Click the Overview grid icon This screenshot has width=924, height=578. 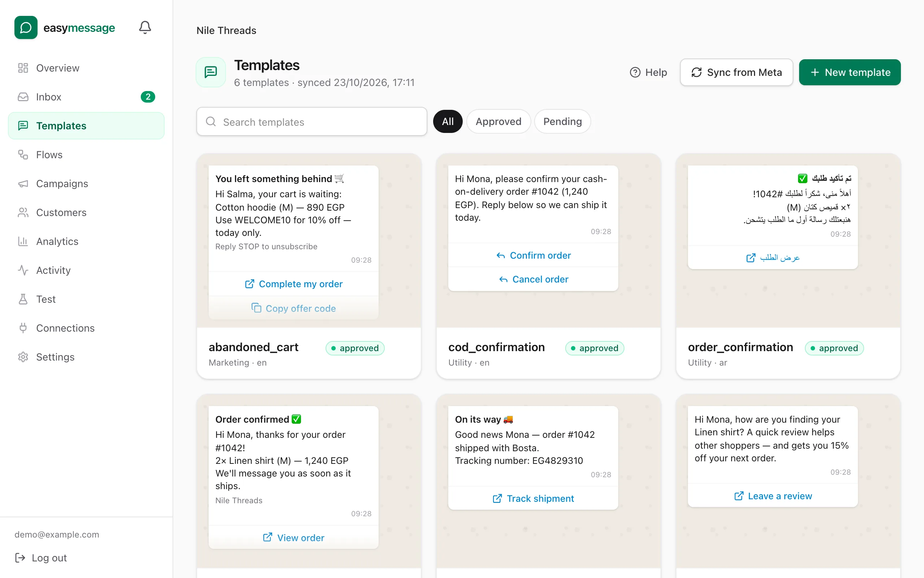tap(23, 68)
